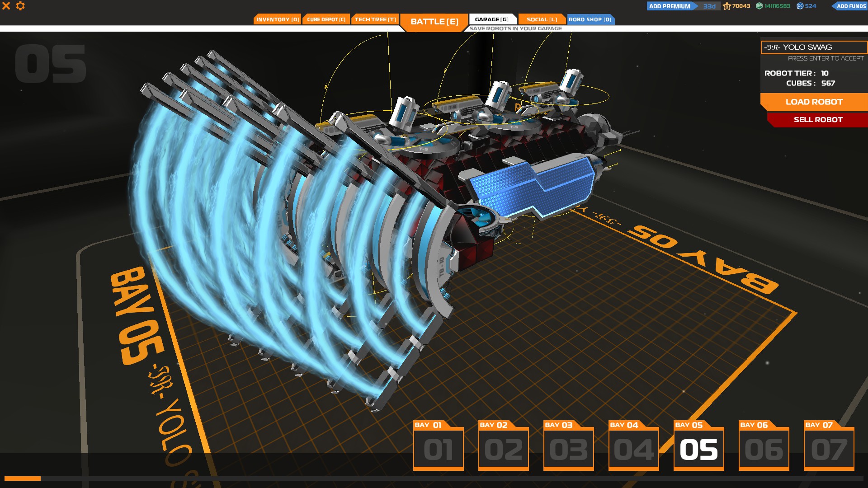The height and width of the screenshot is (488, 868).
Task: Go to the Robo Shop [O] tab
Action: (590, 19)
